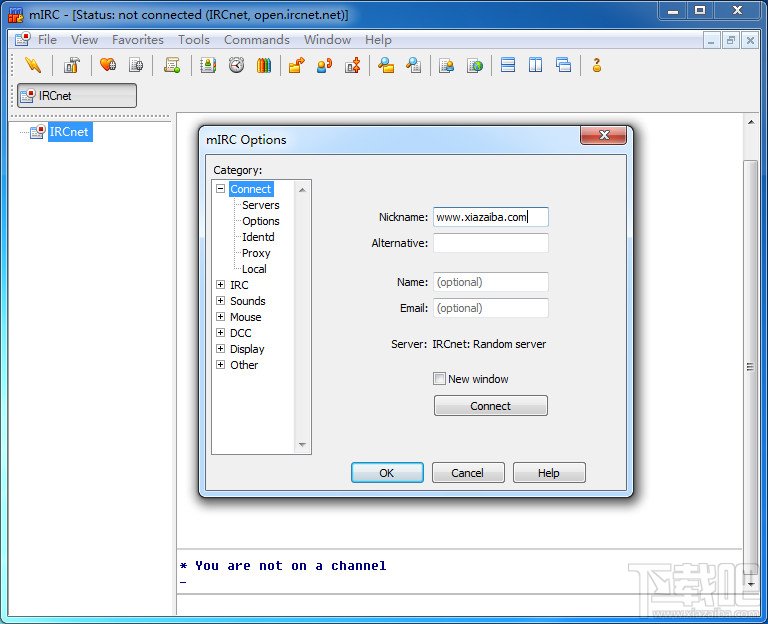Image resolution: width=768 pixels, height=624 pixels.
Task: Click the About mIRC question mark icon
Action: pos(597,65)
